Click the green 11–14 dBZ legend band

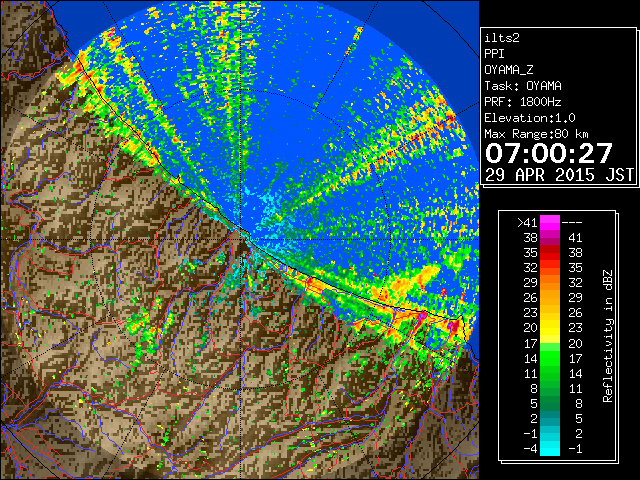(x=550, y=373)
